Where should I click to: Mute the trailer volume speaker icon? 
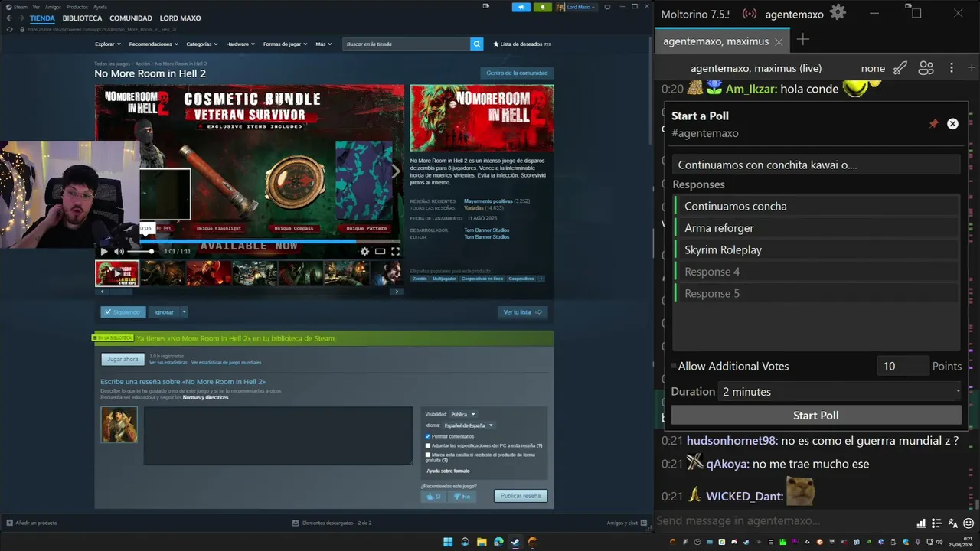pos(119,251)
